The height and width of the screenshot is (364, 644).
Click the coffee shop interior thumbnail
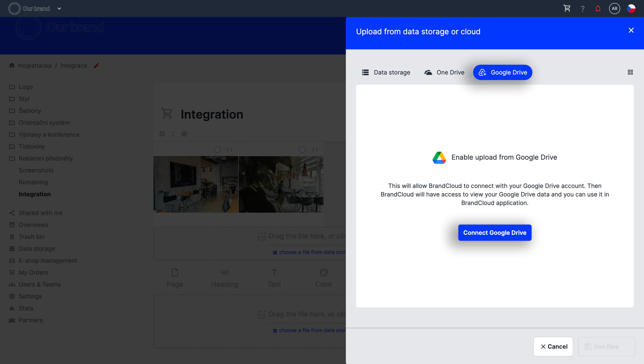click(x=195, y=184)
